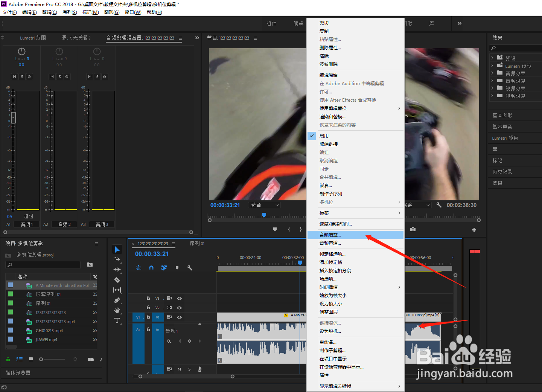
Task: Add marker in program monitor
Action: tap(275, 229)
